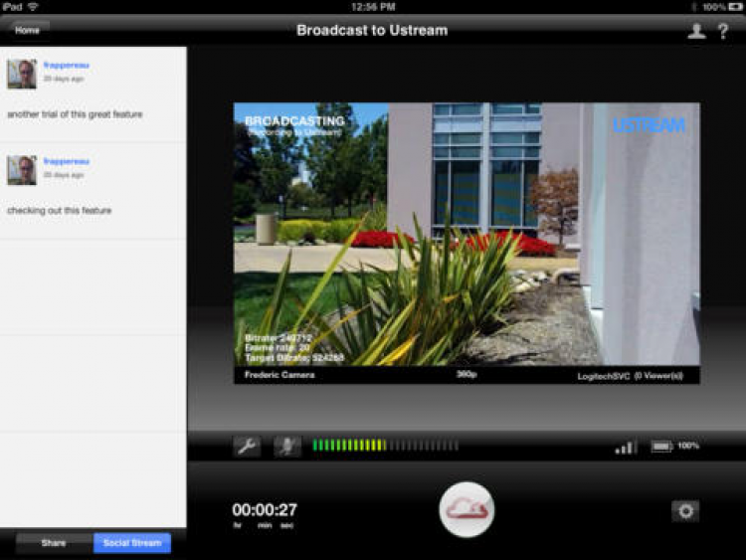746x560 pixels.
Task: Click the audio level meter
Action: point(385,446)
